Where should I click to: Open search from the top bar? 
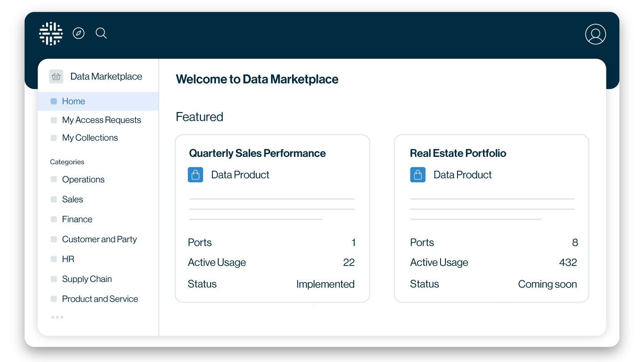pyautogui.click(x=101, y=33)
